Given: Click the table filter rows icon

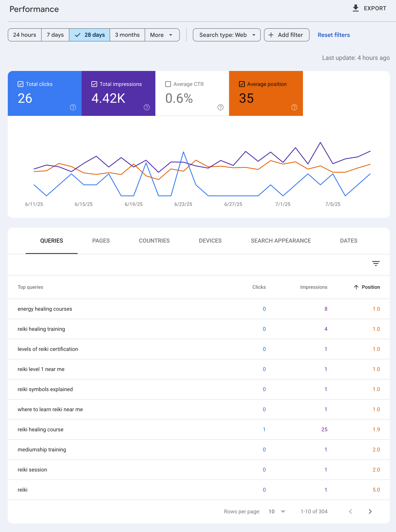Looking at the screenshot, I should click(376, 264).
